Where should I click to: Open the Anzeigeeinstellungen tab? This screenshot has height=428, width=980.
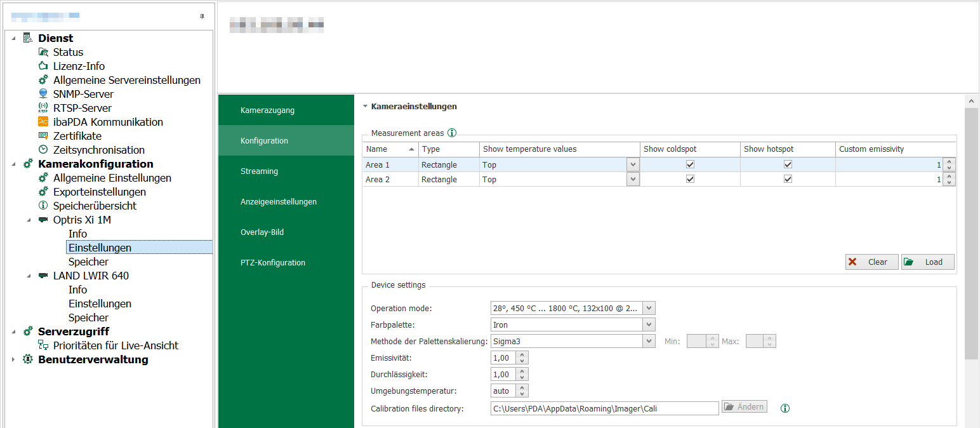coord(286,202)
